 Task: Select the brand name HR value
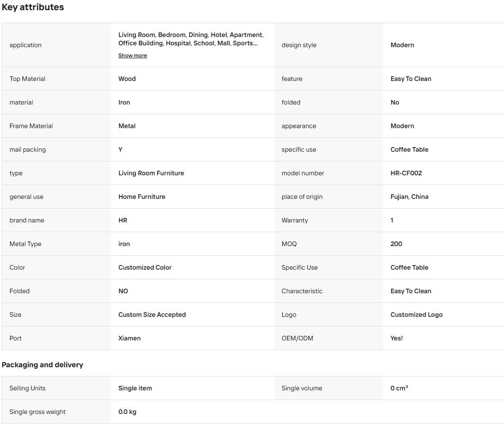point(123,220)
